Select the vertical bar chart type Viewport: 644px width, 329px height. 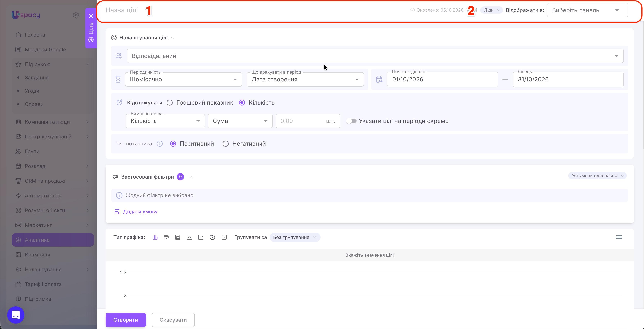[155, 237]
